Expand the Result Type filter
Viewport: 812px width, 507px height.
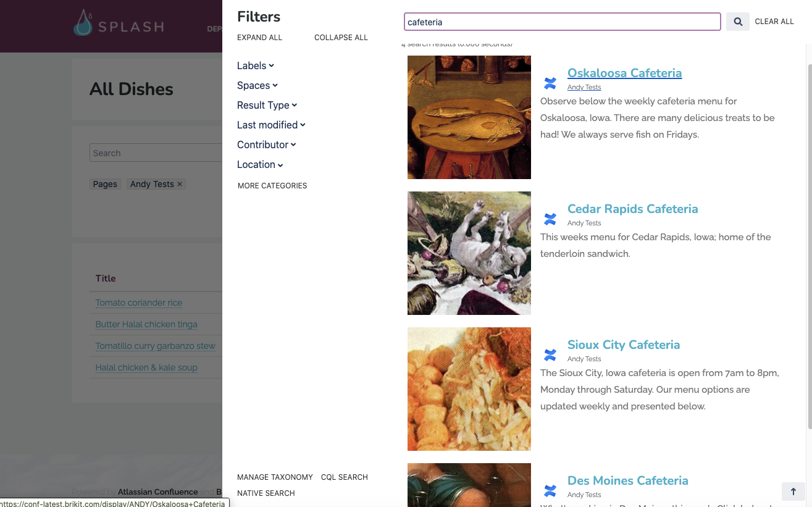[x=267, y=105]
